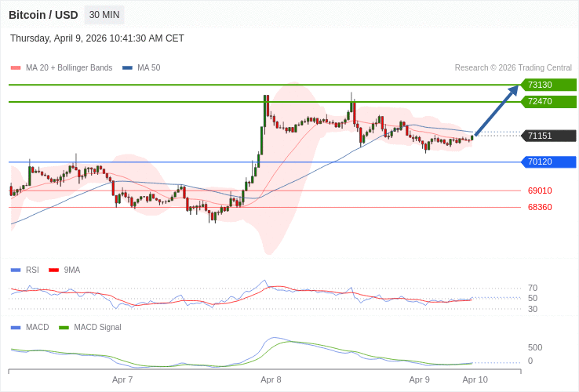
Task: Click the MACD legend label
Action: [x=38, y=328]
